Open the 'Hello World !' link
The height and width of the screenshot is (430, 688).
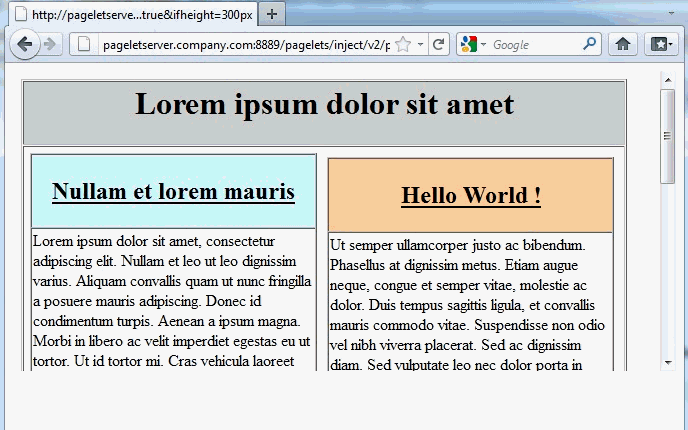coord(471,196)
